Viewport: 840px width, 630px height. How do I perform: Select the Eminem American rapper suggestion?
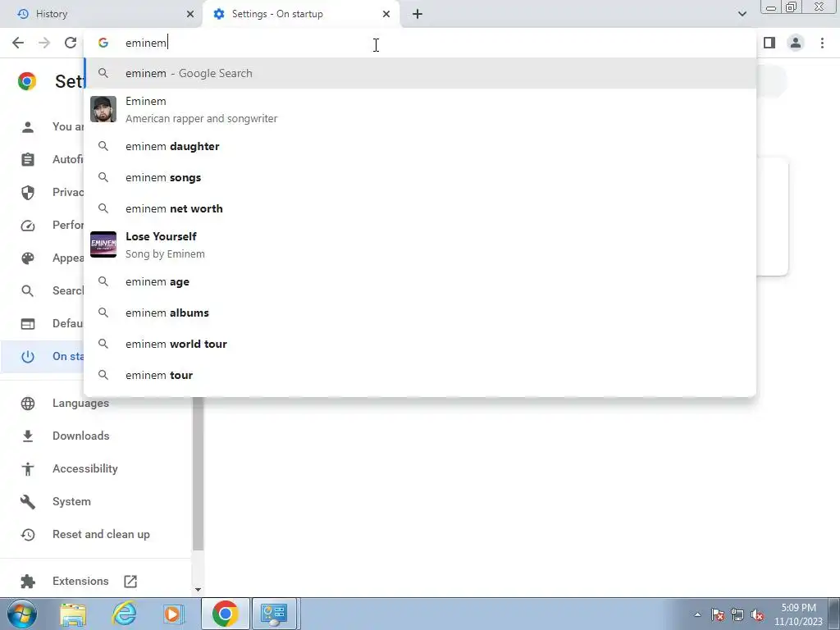420,109
